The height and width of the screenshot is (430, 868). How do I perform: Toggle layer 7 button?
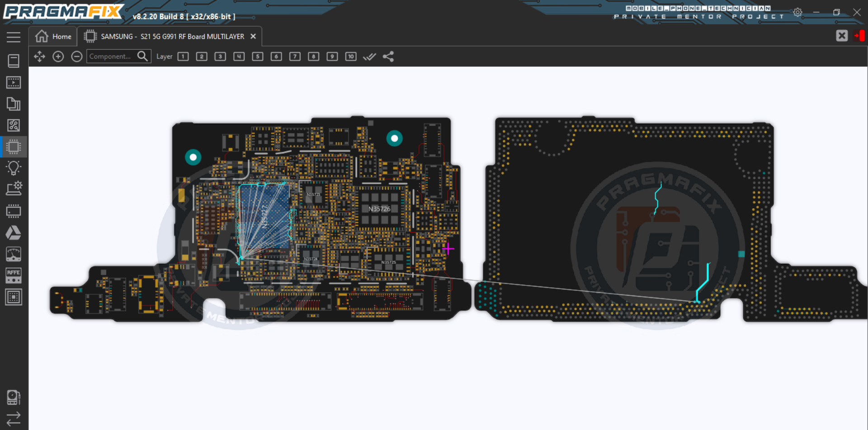(x=295, y=56)
